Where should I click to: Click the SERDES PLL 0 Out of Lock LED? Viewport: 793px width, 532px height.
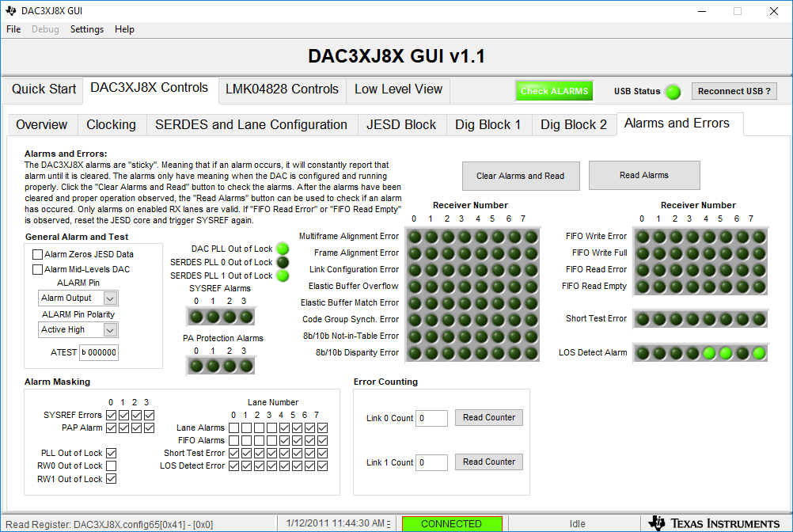coord(283,262)
